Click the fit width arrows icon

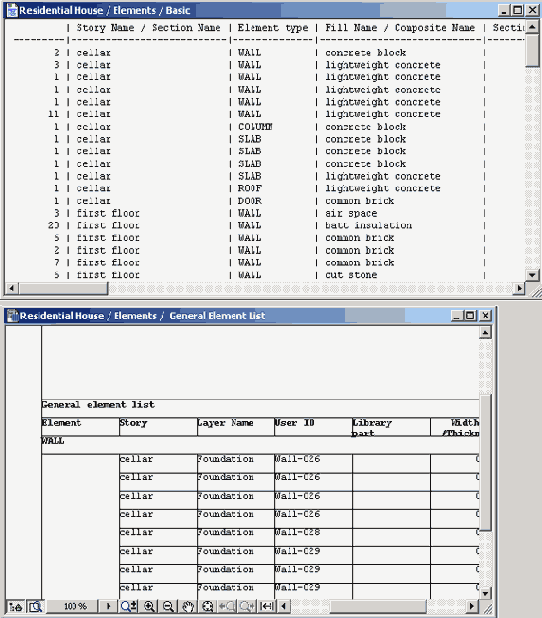coord(267,606)
